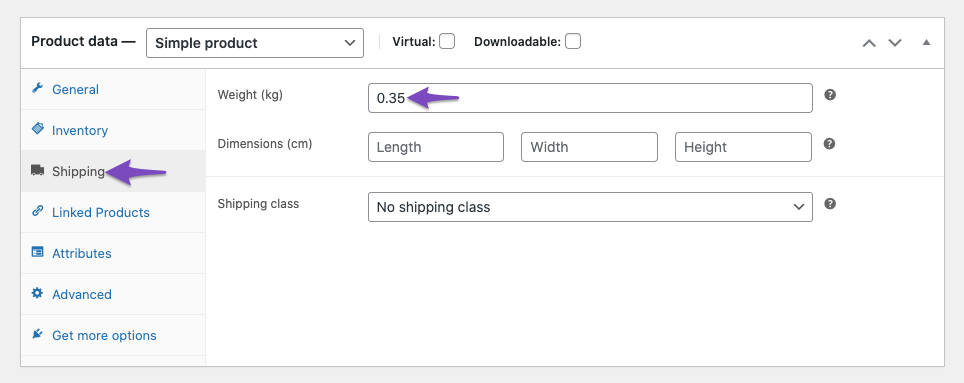
Task: Open the help tip next to Weight
Action: [x=830, y=95]
